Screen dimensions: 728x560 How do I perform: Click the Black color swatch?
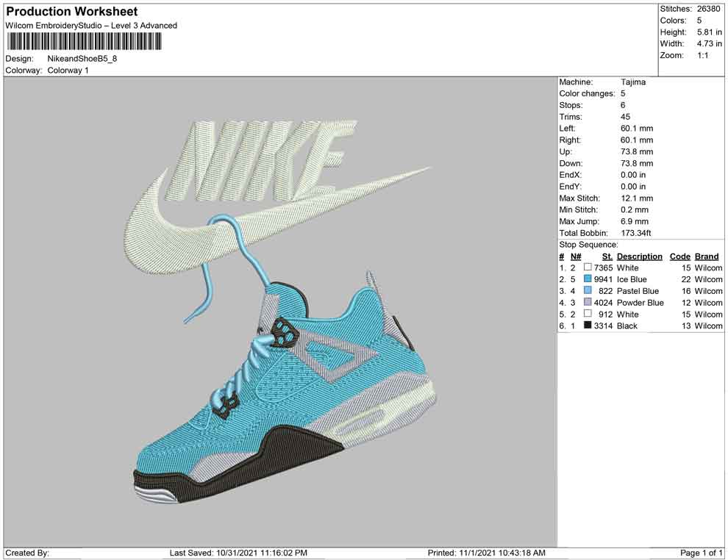pyautogui.click(x=588, y=326)
